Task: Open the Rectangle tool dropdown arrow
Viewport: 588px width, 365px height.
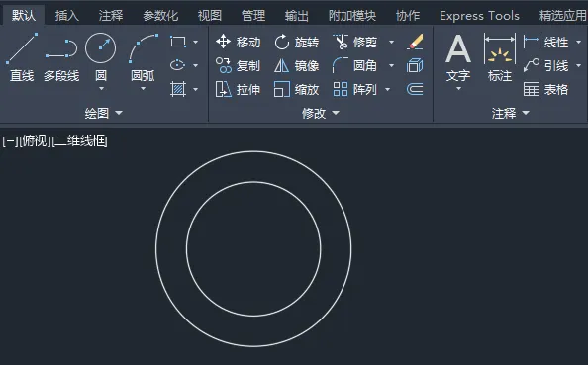Action: pyautogui.click(x=195, y=42)
